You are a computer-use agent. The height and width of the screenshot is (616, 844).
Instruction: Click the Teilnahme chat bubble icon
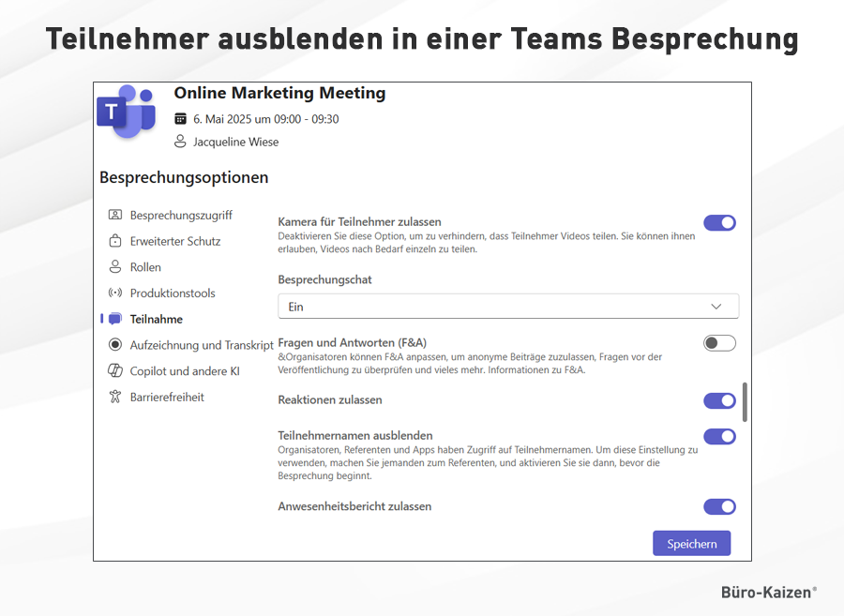tap(115, 319)
